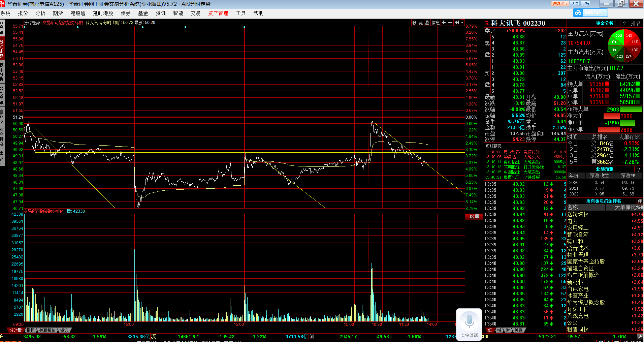The width and height of the screenshot is (644, 342).
Task: Click the Huatai app logo icon
Action: pyautogui.click(x=3, y=4)
